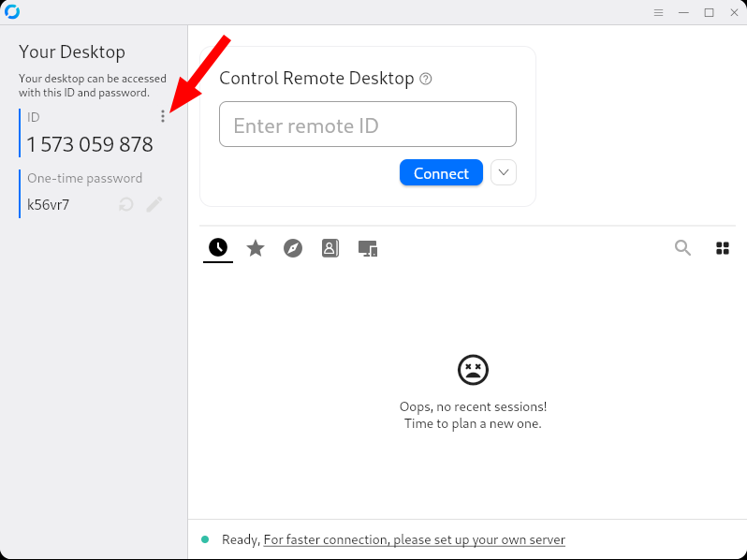The width and height of the screenshot is (747, 560).
Task: Switch to the Favorites star tab
Action: click(256, 248)
